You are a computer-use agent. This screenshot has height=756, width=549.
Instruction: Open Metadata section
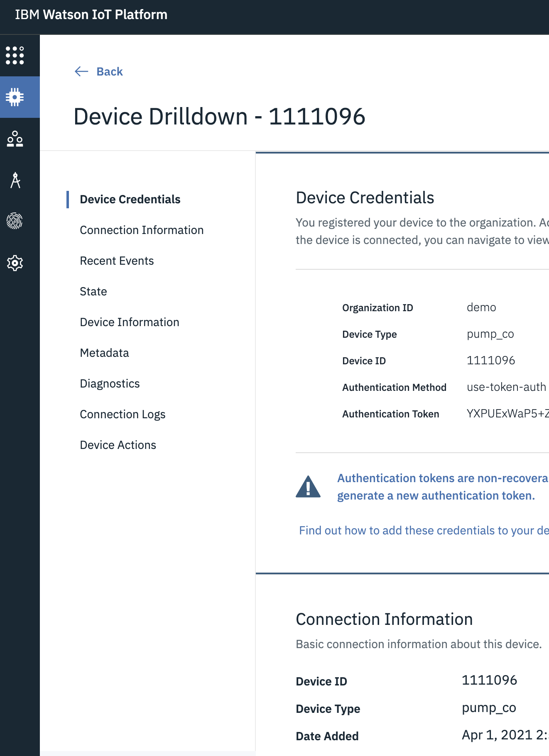point(104,353)
